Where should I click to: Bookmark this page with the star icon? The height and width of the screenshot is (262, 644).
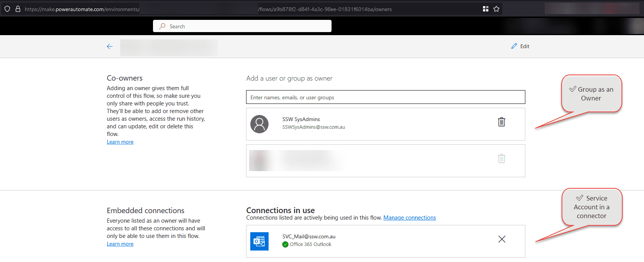tap(496, 9)
